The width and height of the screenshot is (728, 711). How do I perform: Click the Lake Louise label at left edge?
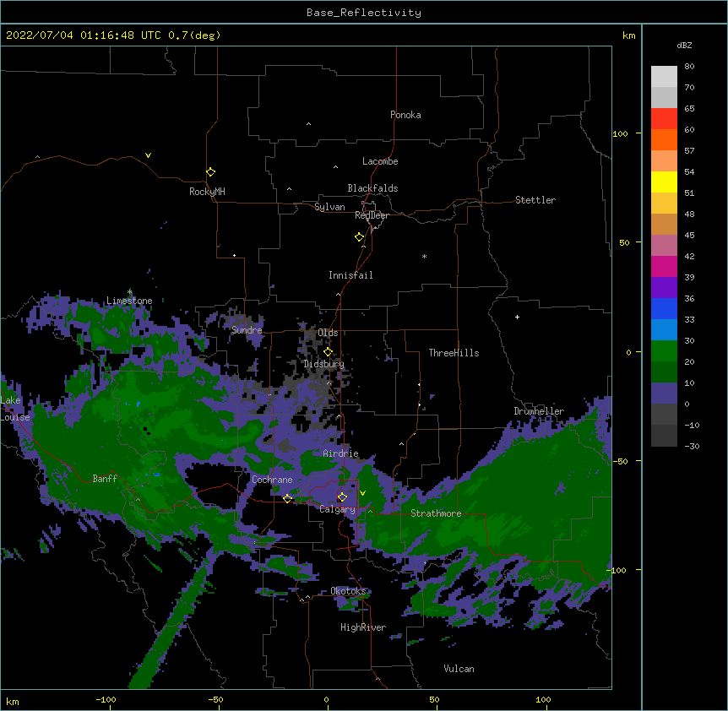15,409
